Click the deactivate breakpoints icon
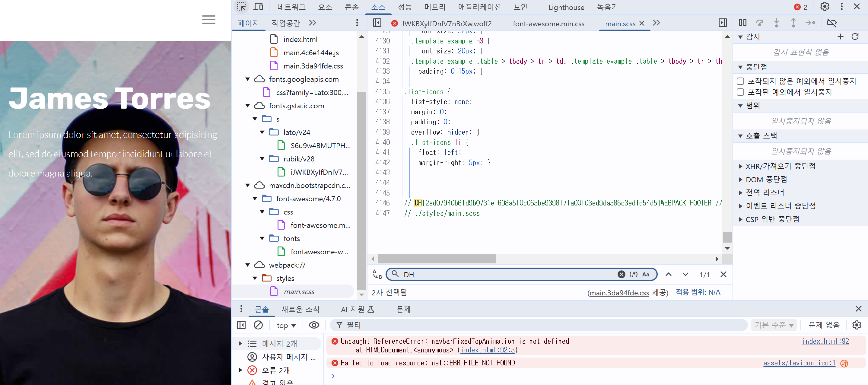Image resolution: width=868 pixels, height=385 pixels. pyautogui.click(x=831, y=23)
